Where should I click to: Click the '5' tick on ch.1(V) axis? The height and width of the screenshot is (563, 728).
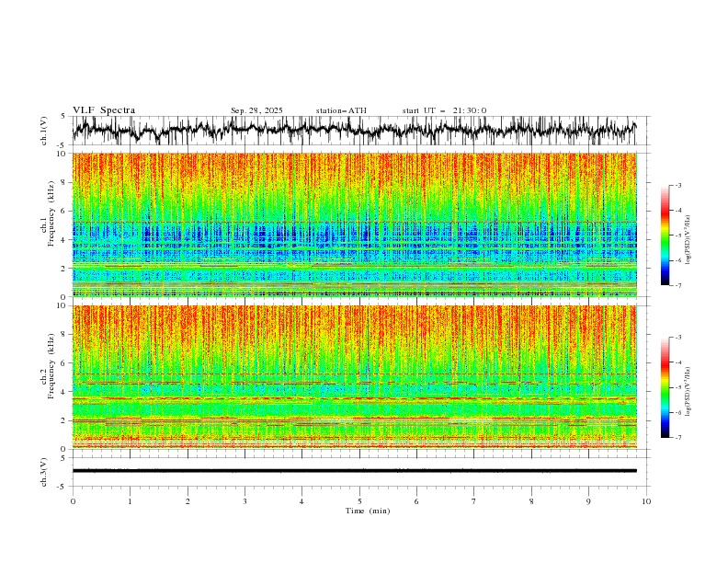click(63, 117)
